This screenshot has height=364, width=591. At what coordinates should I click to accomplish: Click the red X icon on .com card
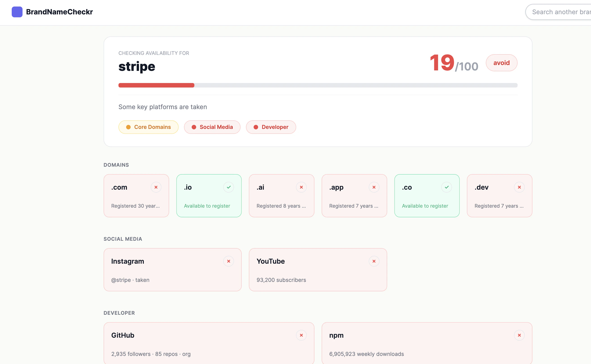pos(156,187)
